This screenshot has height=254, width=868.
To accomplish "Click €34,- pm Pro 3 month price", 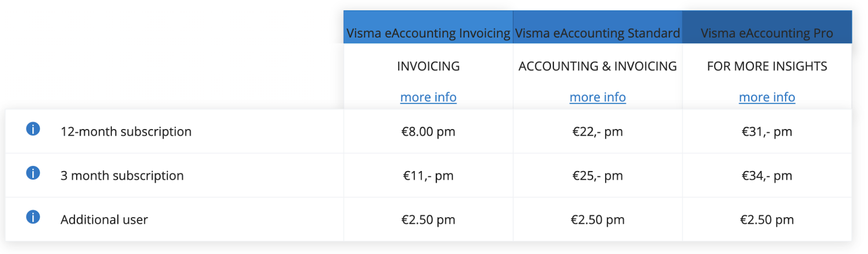I will click(767, 176).
